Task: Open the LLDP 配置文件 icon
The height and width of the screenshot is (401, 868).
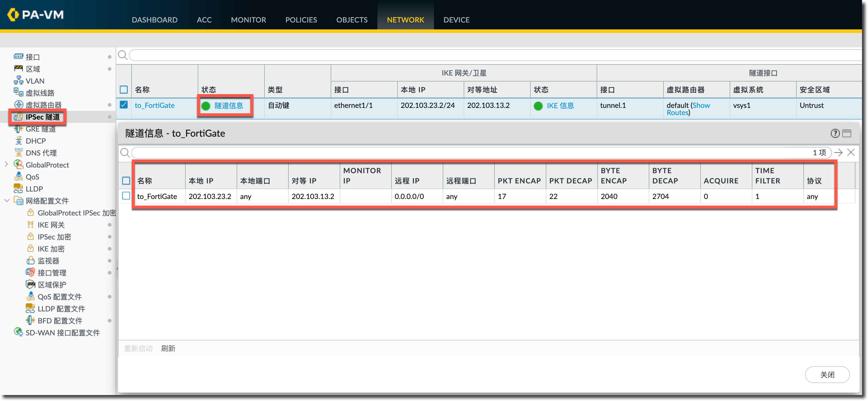Action: pyautogui.click(x=30, y=308)
